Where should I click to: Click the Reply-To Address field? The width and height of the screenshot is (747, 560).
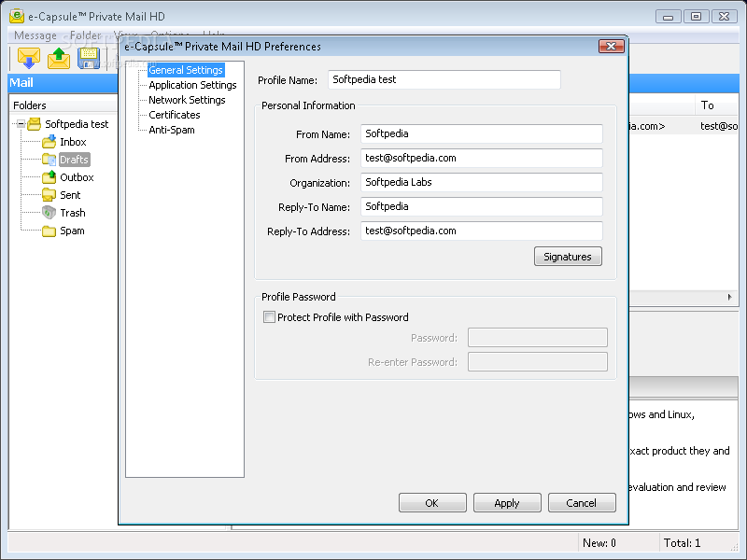481,231
